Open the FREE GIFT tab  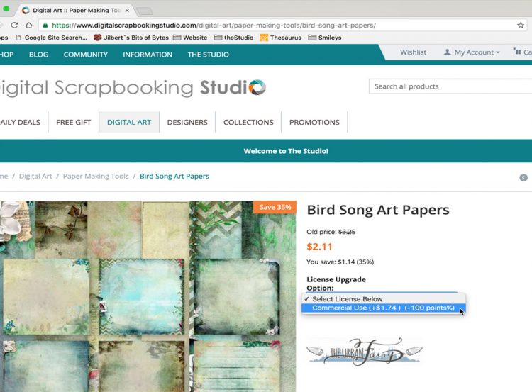(74, 122)
